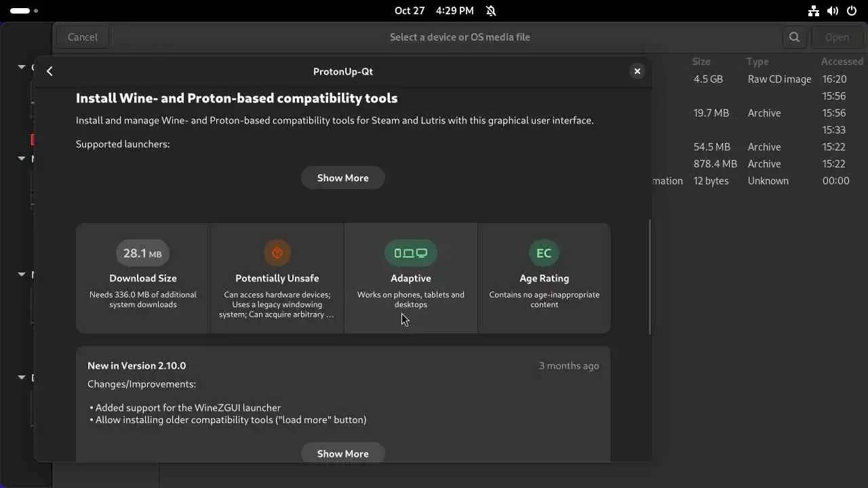Click the dialog's vertical scrollbar
The width and height of the screenshot is (868, 488).
point(650,277)
